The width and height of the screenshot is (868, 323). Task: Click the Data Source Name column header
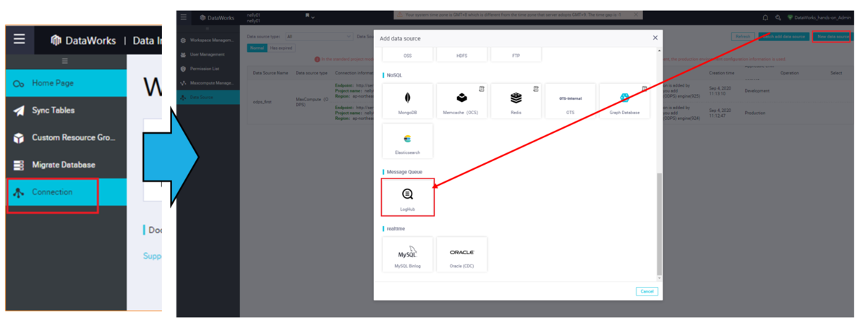click(x=271, y=73)
